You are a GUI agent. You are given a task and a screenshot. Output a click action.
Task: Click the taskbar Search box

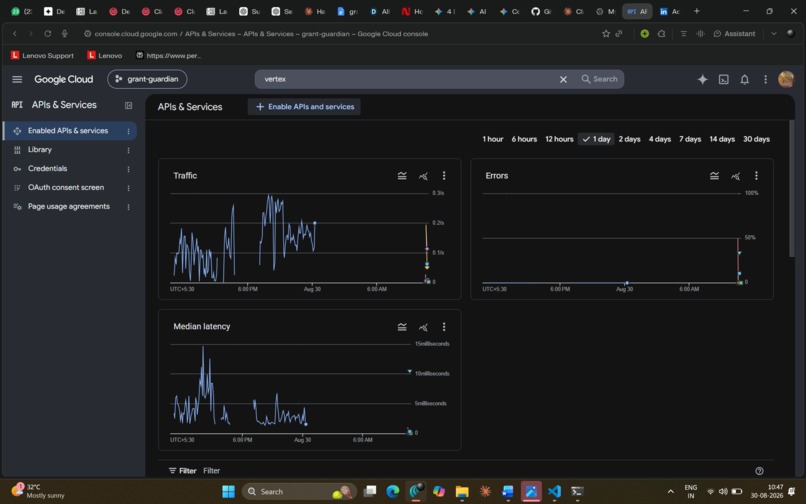299,491
